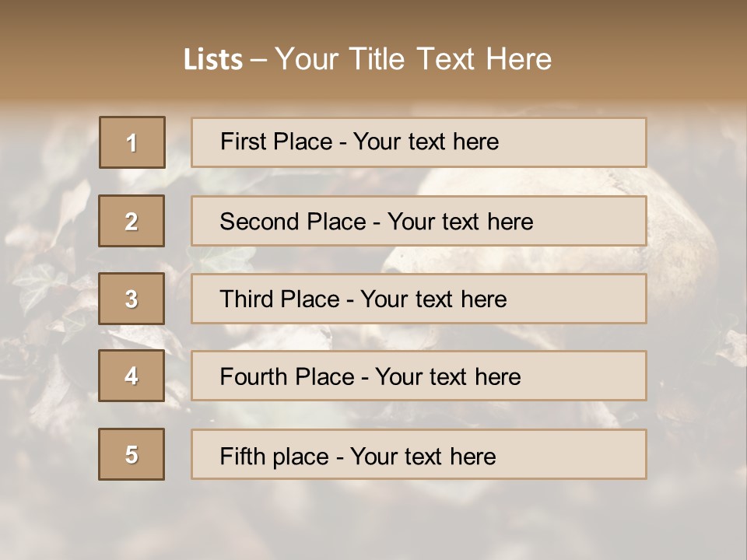Select the number 4 square
This screenshot has width=747, height=560.
click(132, 376)
